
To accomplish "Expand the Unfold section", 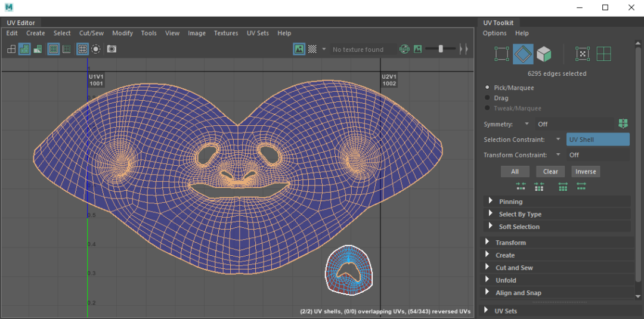I will [x=557, y=280].
